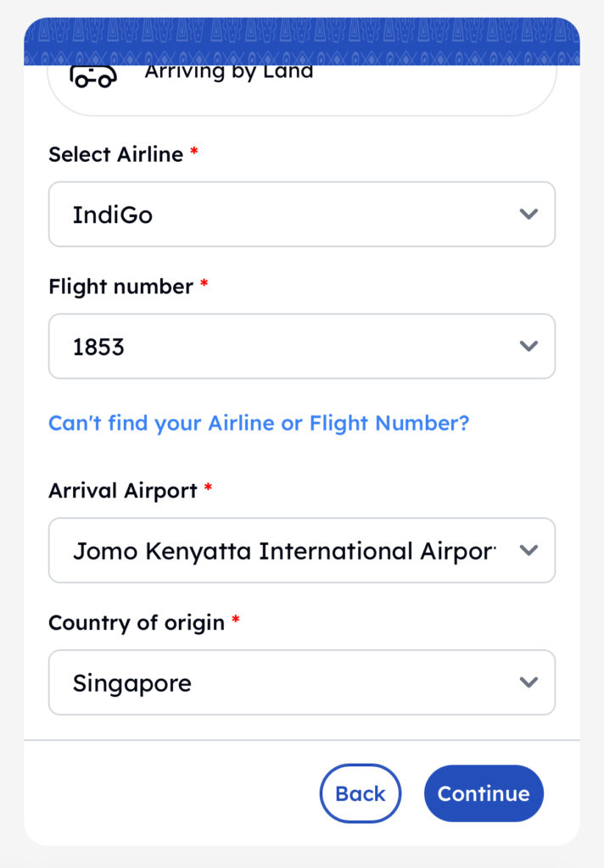Click the chevron beside Jomo Kenyatta International Airport
The width and height of the screenshot is (604, 868).
[528, 551]
